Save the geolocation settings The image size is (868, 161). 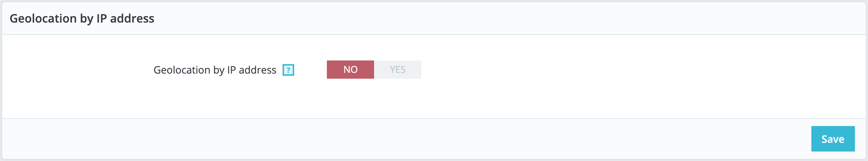click(x=833, y=139)
